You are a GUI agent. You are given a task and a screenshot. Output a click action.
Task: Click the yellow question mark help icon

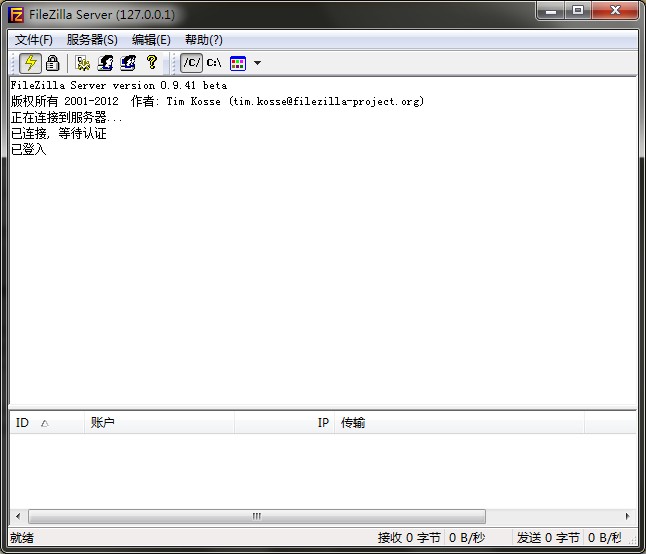click(151, 63)
